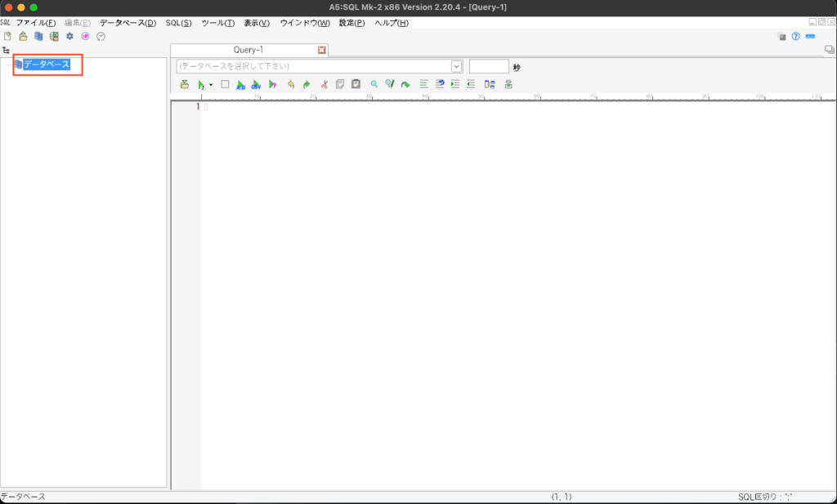837x504 pixels.
Task: Expand the run button dropdown arrow
Action: [x=211, y=85]
